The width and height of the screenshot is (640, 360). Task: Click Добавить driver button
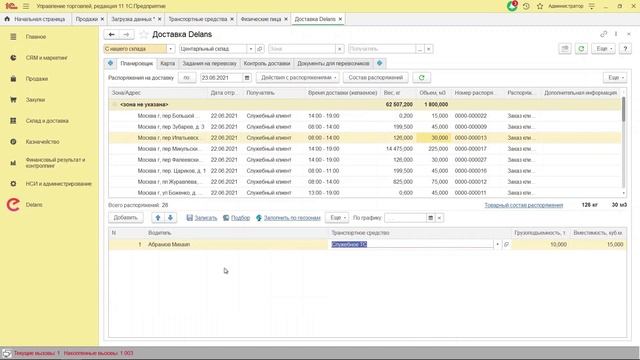click(x=125, y=218)
